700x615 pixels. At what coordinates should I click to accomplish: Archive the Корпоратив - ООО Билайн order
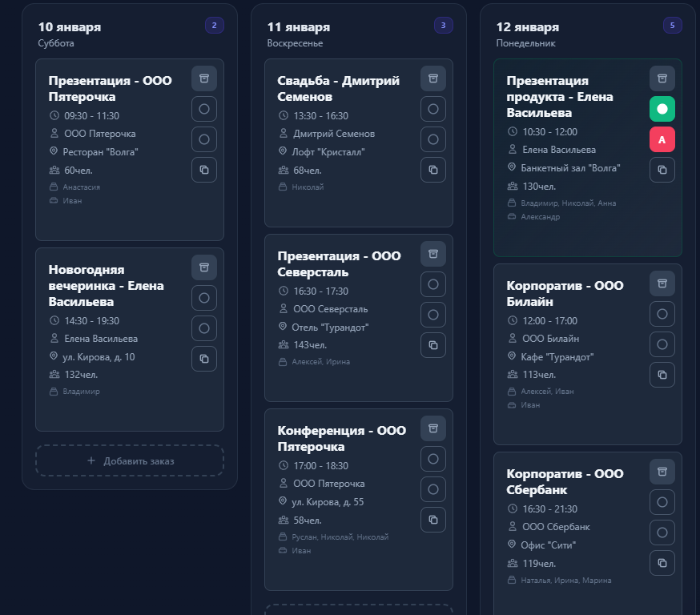point(662,283)
